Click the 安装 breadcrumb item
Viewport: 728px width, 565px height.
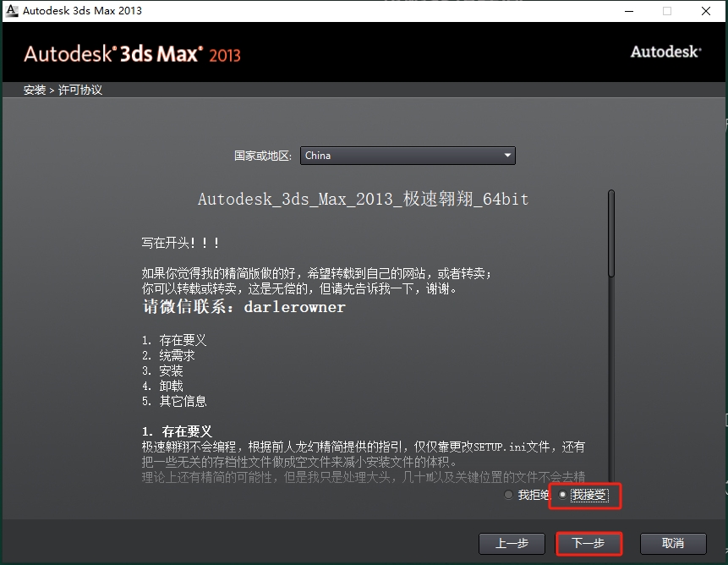click(x=35, y=90)
